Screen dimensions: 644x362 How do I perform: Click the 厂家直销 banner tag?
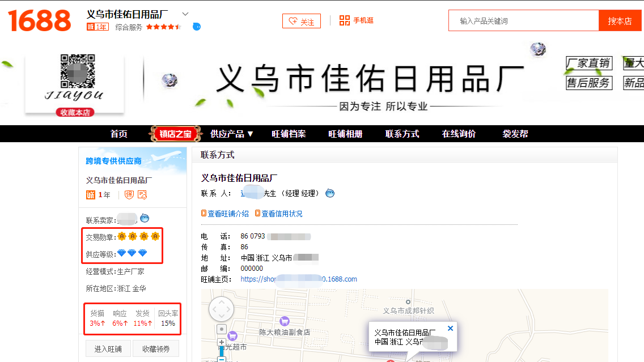click(589, 63)
